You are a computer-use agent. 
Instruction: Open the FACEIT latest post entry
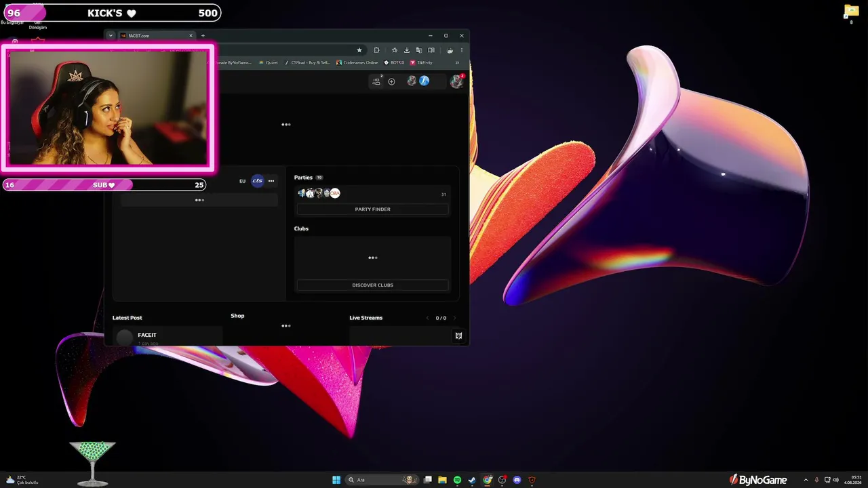pos(167,336)
